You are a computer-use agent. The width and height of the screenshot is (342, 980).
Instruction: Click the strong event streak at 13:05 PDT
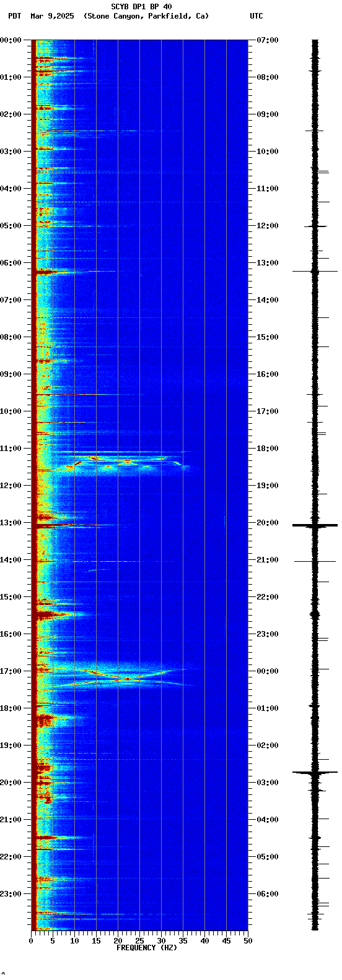click(x=74, y=525)
